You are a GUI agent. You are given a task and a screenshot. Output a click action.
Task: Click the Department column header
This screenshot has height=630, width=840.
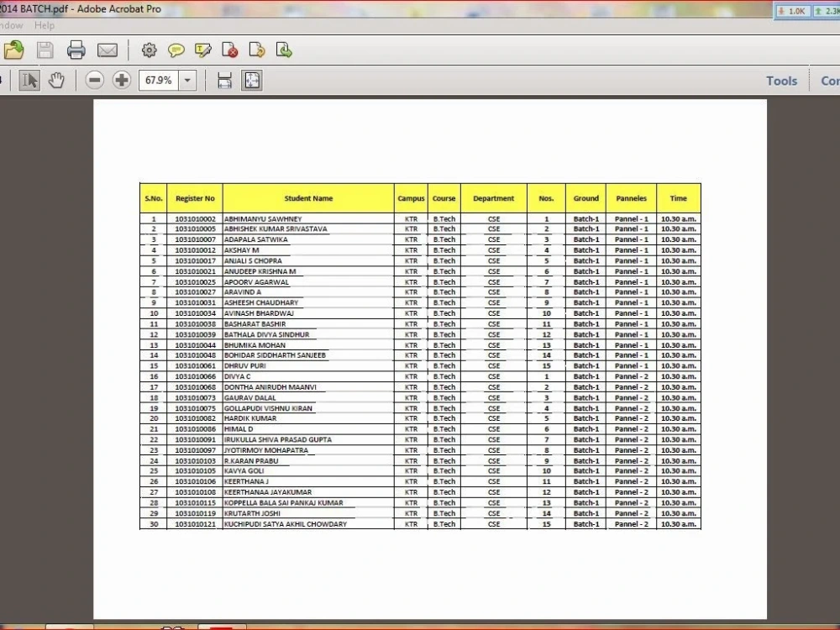point(494,198)
